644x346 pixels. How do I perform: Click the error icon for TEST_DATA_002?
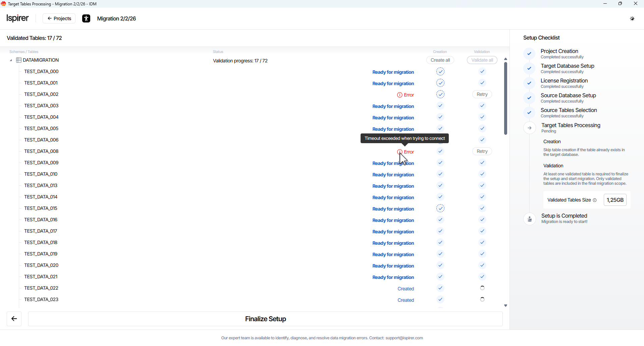(399, 95)
